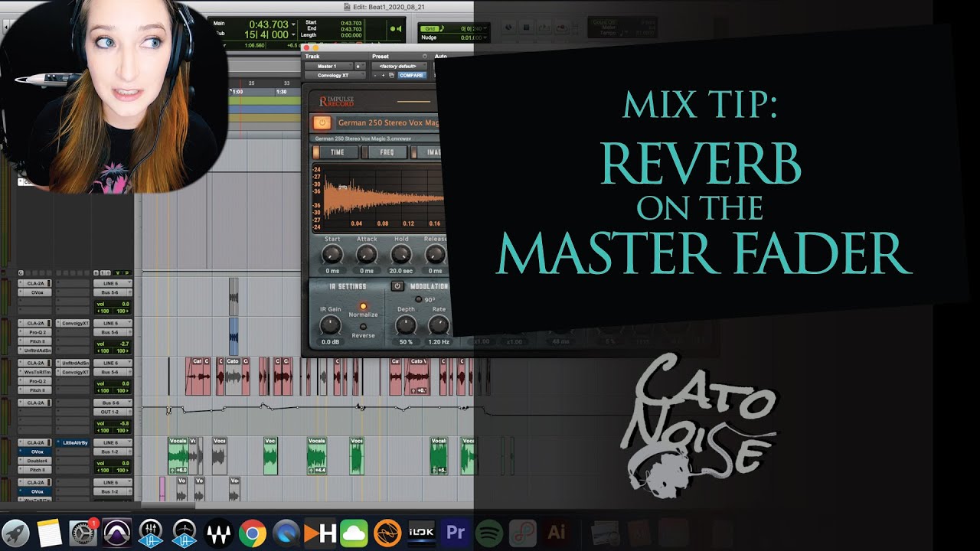The image size is (980, 551).
Task: Click the Pro Tools dock icon
Action: pos(117,533)
